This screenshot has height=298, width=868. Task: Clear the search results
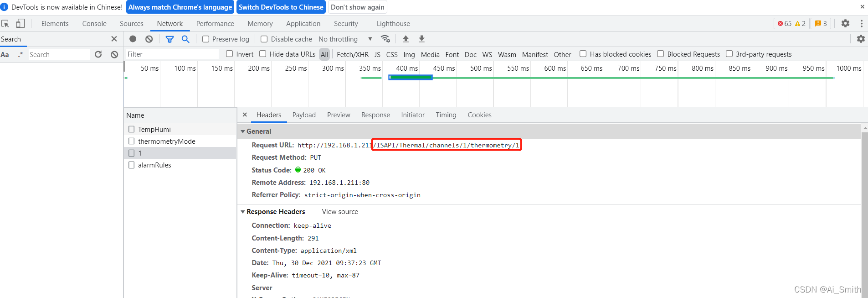click(x=114, y=55)
